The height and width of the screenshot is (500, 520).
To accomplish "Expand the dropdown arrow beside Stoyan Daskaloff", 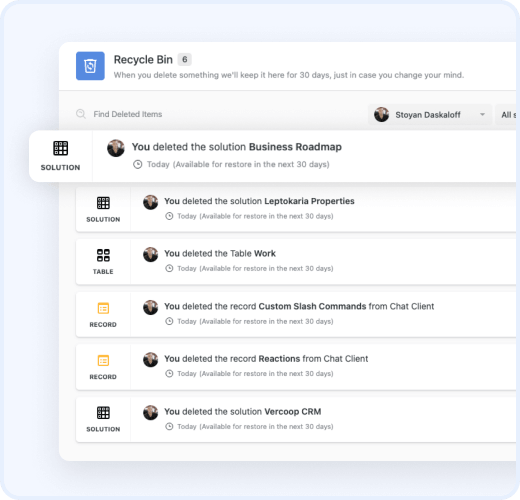I will pyautogui.click(x=482, y=114).
